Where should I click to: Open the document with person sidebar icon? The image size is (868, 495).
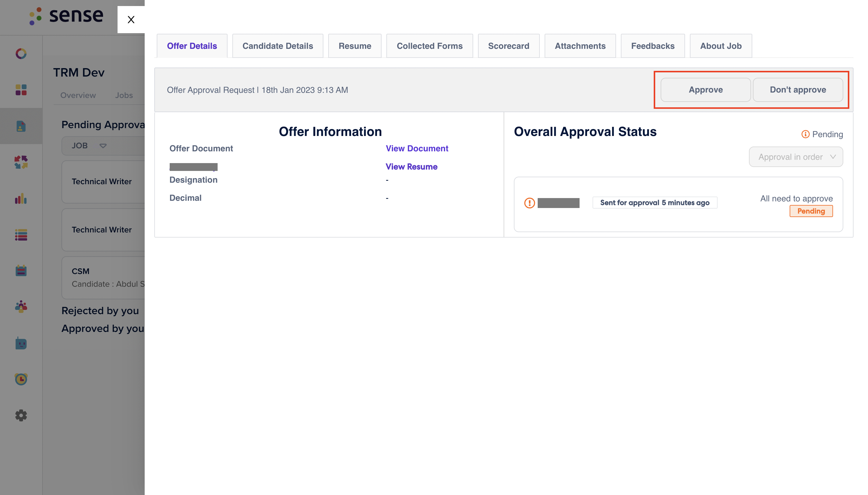pos(21,126)
